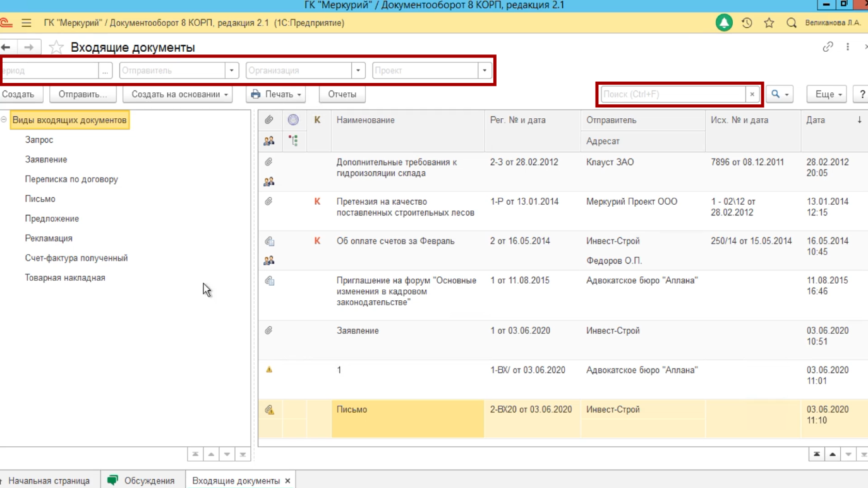Viewport: 868px width, 488px height.
Task: Click the round status column header icon
Action: click(x=293, y=119)
